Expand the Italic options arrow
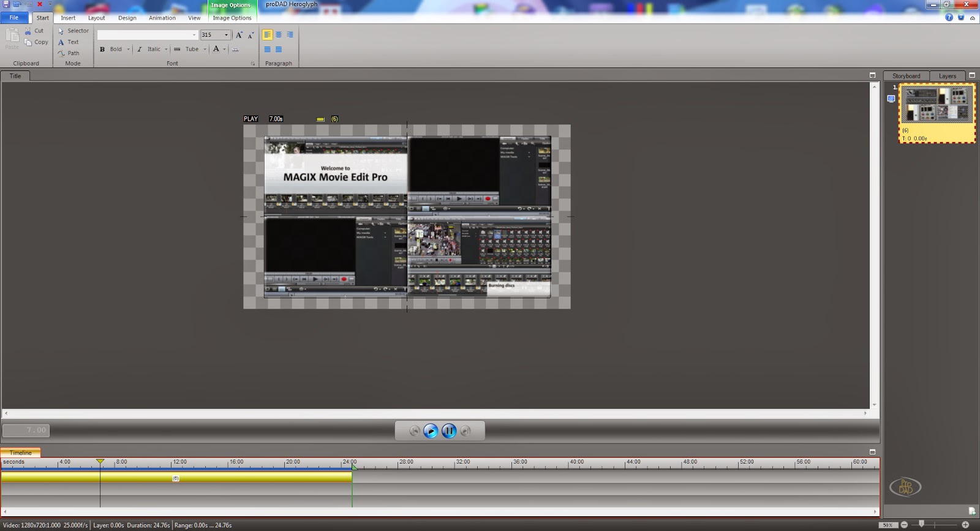This screenshot has height=531, width=980. coord(166,49)
